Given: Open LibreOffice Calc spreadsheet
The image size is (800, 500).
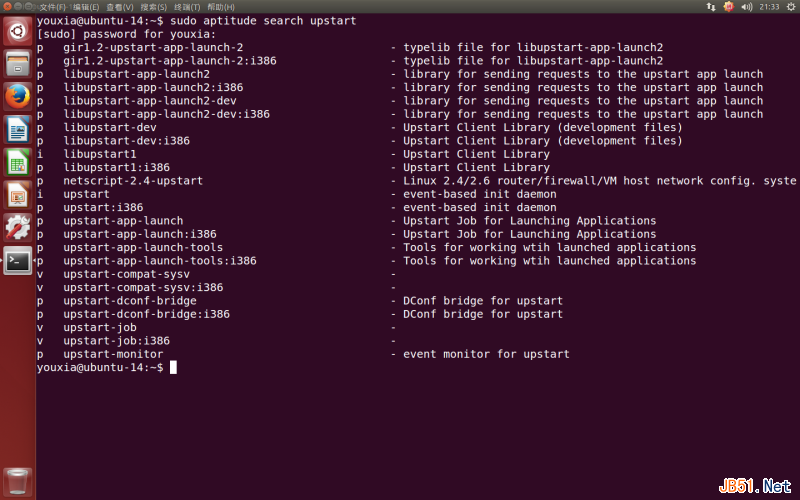Looking at the screenshot, I should (x=17, y=162).
